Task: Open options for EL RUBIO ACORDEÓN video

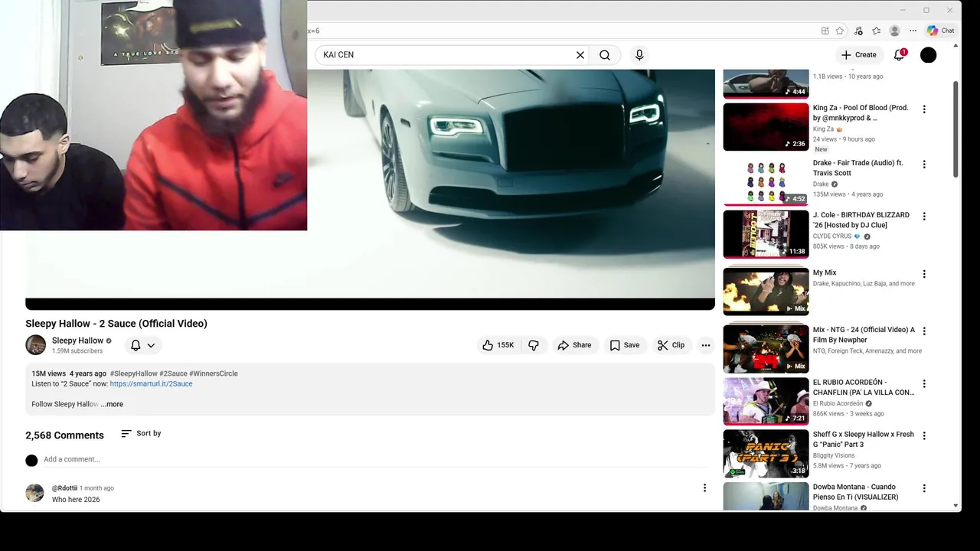Action: [x=924, y=384]
